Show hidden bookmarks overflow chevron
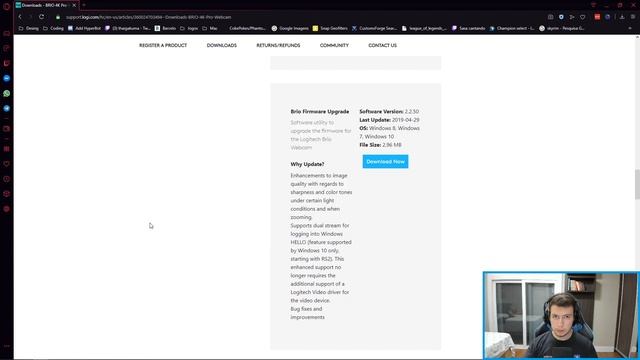Image resolution: width=640 pixels, height=360 pixels. [x=630, y=28]
